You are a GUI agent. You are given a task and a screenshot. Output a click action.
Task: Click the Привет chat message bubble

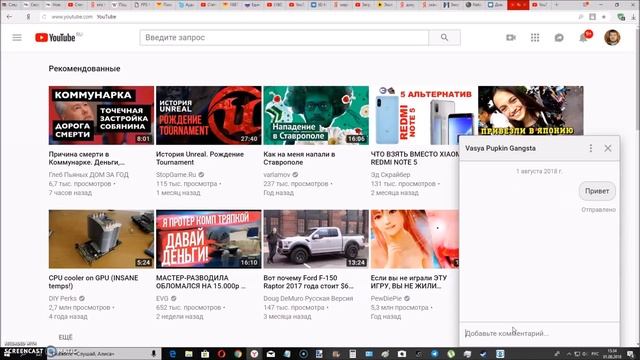(597, 191)
